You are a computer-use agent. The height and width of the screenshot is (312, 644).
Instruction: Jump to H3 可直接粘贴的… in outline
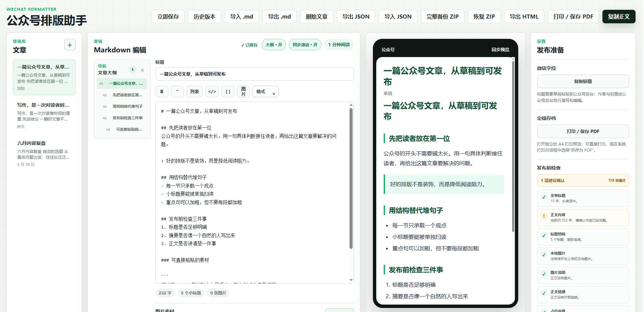coord(122,129)
